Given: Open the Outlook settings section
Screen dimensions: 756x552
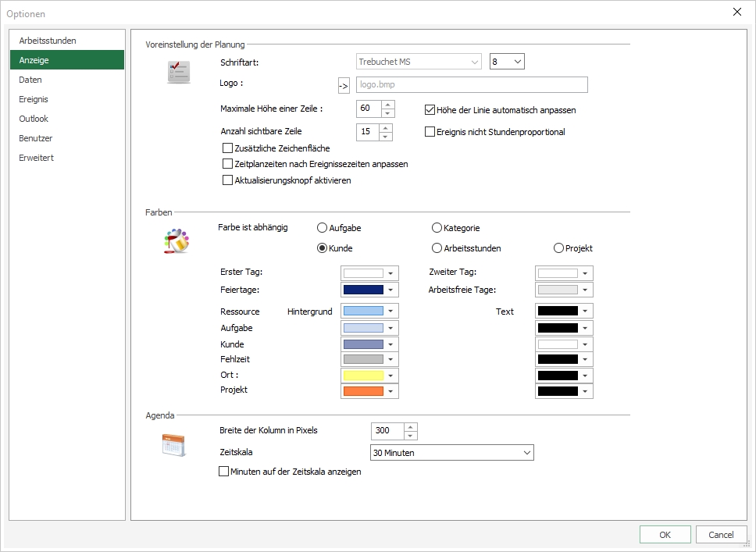Looking at the screenshot, I should [x=34, y=119].
